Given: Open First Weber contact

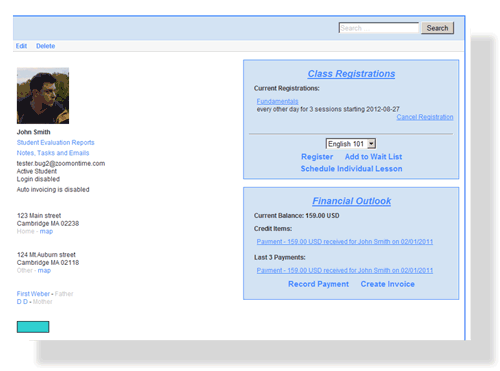Looking at the screenshot, I should pos(33,294).
